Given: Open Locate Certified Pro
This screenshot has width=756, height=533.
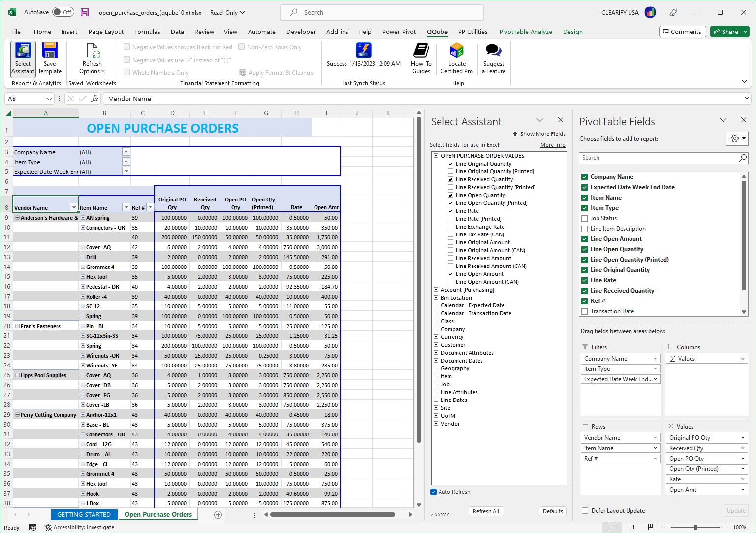Looking at the screenshot, I should tap(456, 59).
